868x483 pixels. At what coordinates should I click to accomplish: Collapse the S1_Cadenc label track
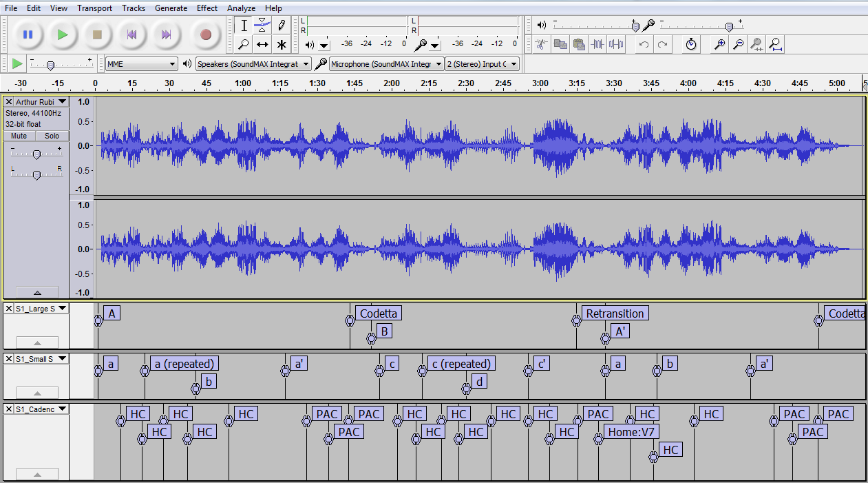click(x=37, y=475)
